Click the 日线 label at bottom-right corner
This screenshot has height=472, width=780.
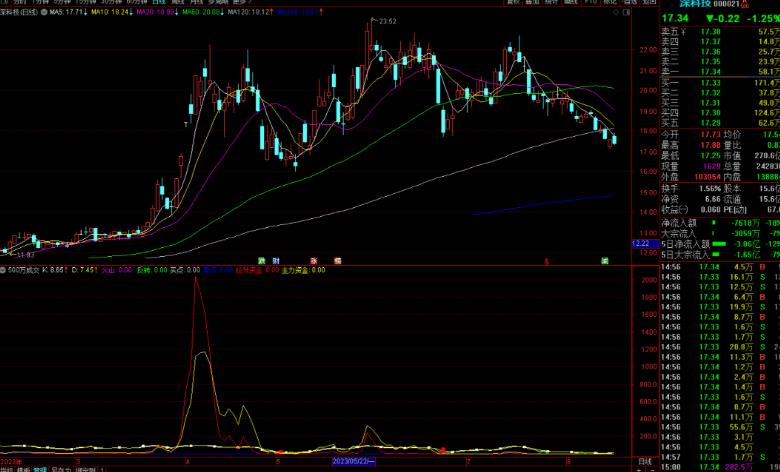(x=645, y=462)
